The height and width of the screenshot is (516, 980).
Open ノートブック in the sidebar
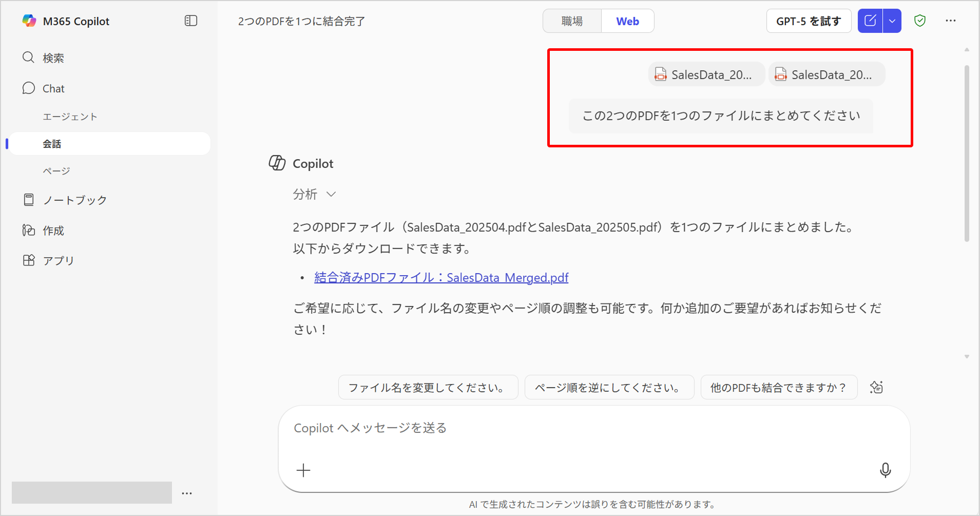74,200
